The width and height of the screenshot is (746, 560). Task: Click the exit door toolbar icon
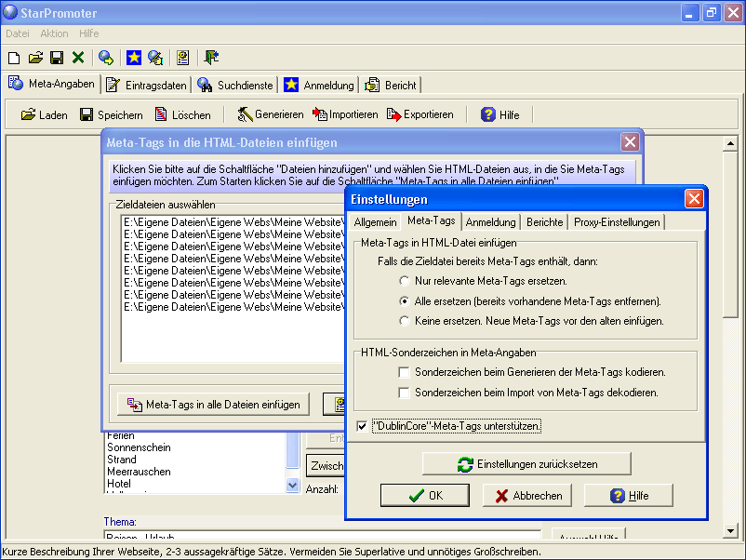click(211, 58)
